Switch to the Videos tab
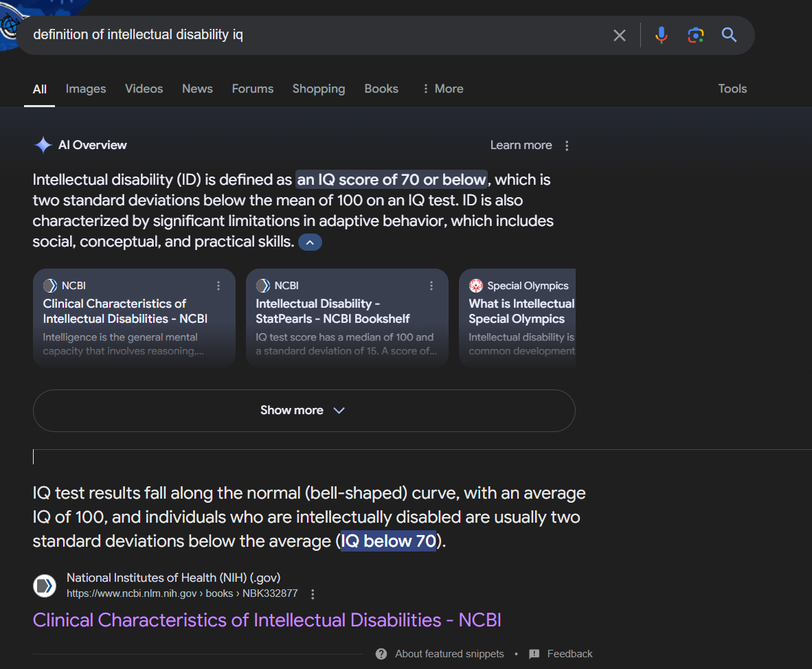 click(x=144, y=89)
